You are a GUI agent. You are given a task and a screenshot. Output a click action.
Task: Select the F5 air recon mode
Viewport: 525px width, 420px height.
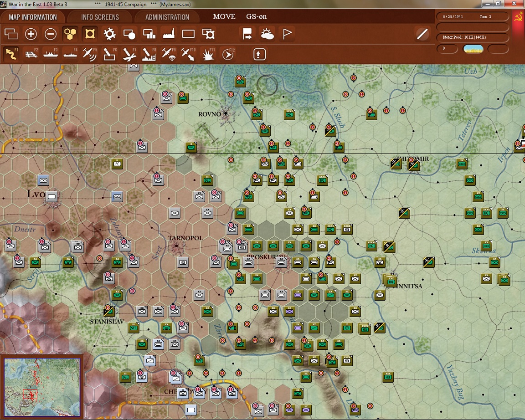coord(90,54)
